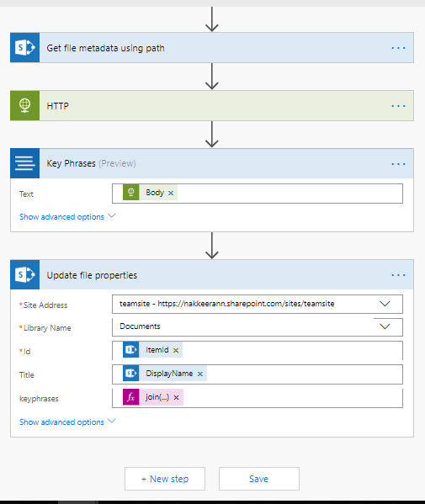Remove the Body token from Text field
This screenshot has width=425, height=504.
pyautogui.click(x=171, y=193)
